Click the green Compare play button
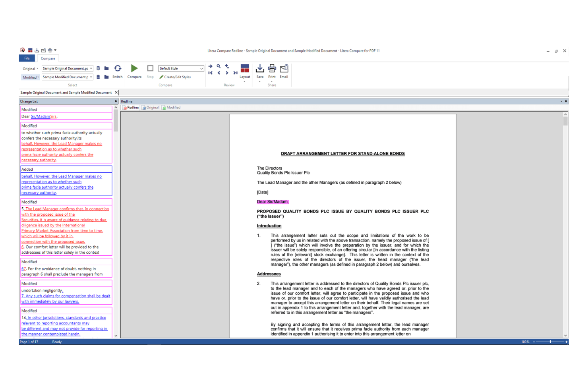Viewport: 588px width, 392px height. (134, 69)
